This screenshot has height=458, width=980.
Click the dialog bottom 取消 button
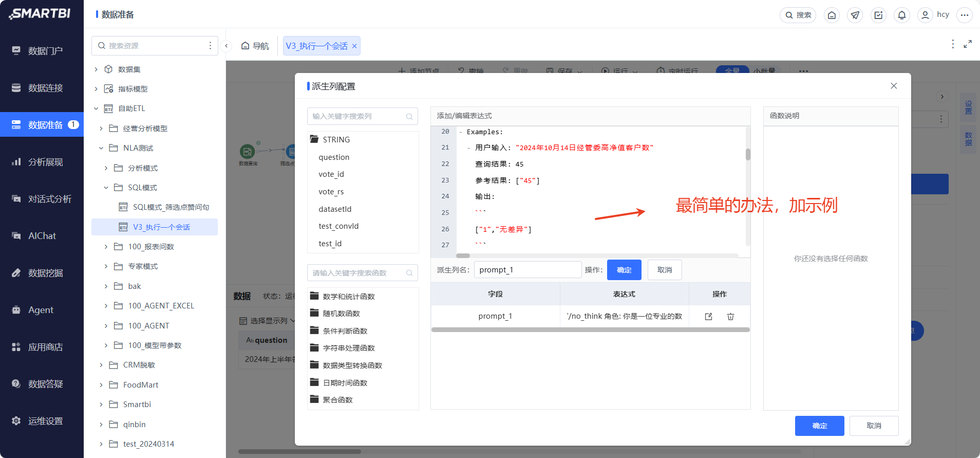click(874, 426)
